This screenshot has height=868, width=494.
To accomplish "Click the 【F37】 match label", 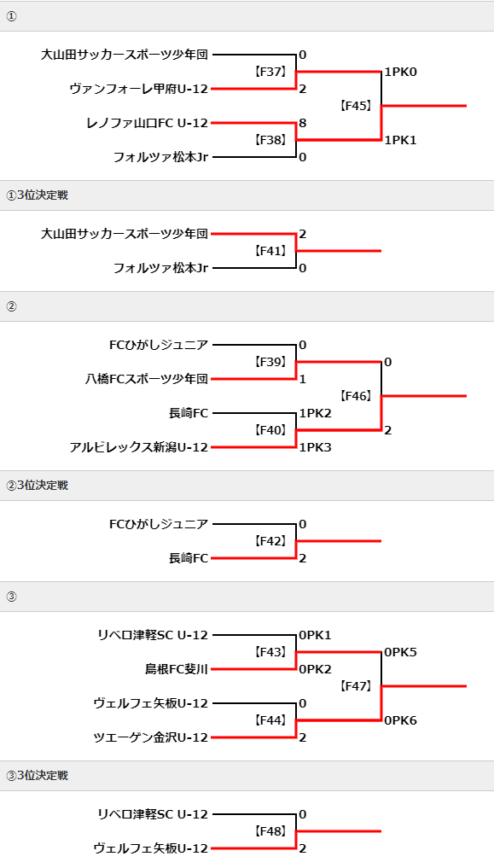I will point(270,72).
